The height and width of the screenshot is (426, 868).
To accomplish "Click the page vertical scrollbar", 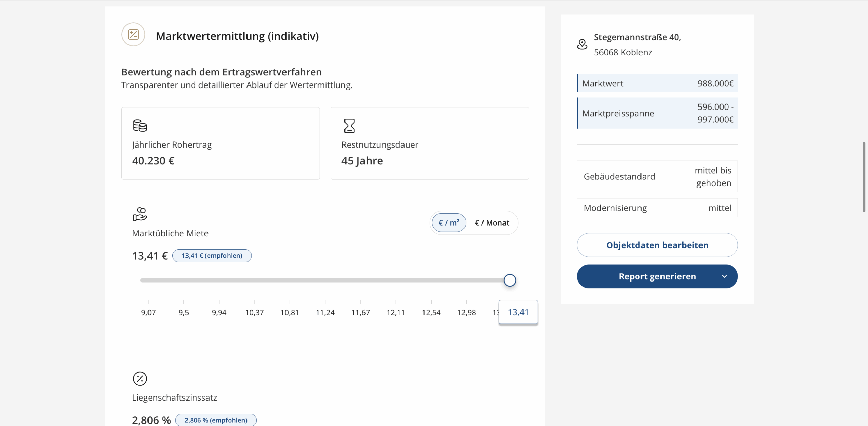I will [864, 177].
